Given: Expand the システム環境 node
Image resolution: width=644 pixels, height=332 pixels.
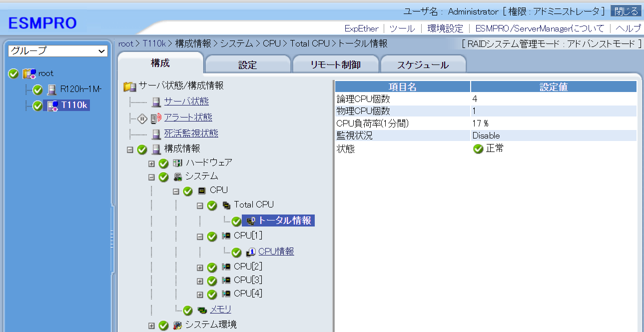Looking at the screenshot, I should [151, 326].
